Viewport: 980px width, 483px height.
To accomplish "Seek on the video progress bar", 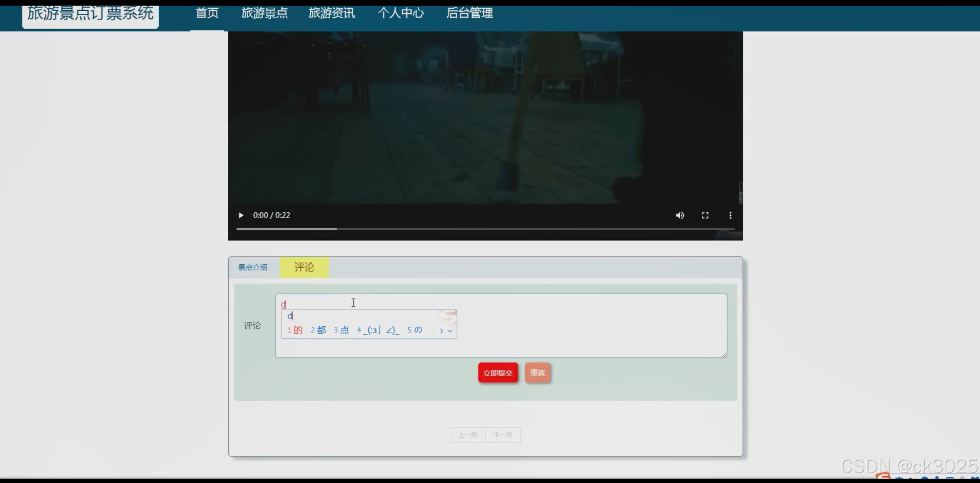I will 485,229.
